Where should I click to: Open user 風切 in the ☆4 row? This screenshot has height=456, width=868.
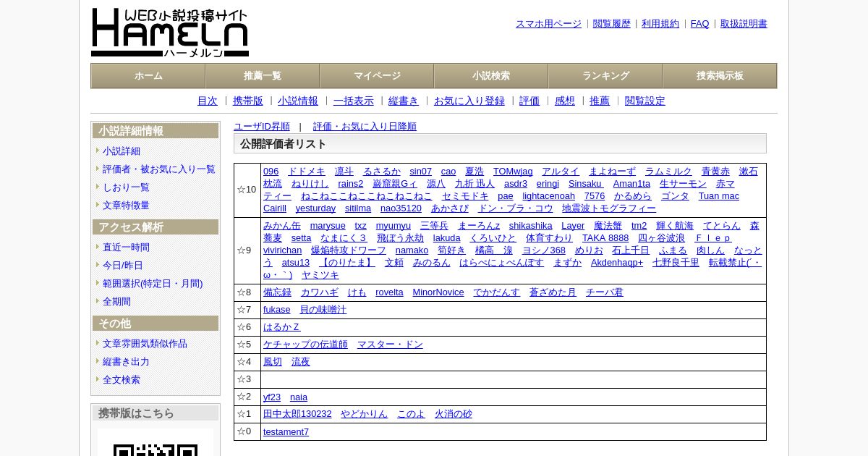(x=273, y=362)
